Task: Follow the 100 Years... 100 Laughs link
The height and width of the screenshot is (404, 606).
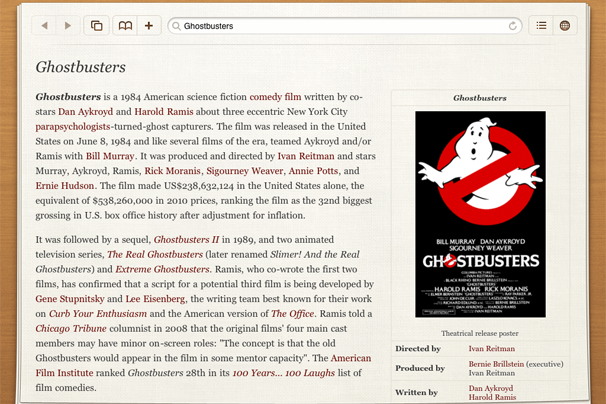Action: click(282, 373)
